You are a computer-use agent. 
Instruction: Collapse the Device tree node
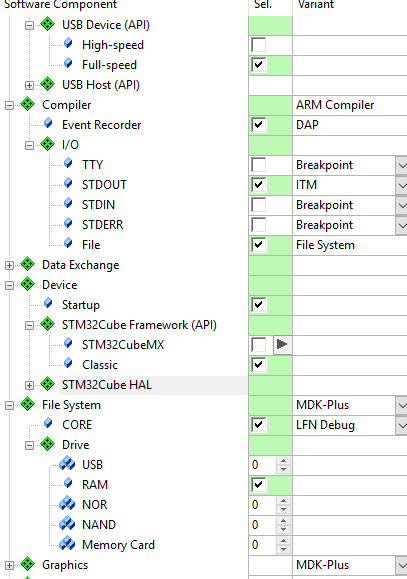[9, 285]
